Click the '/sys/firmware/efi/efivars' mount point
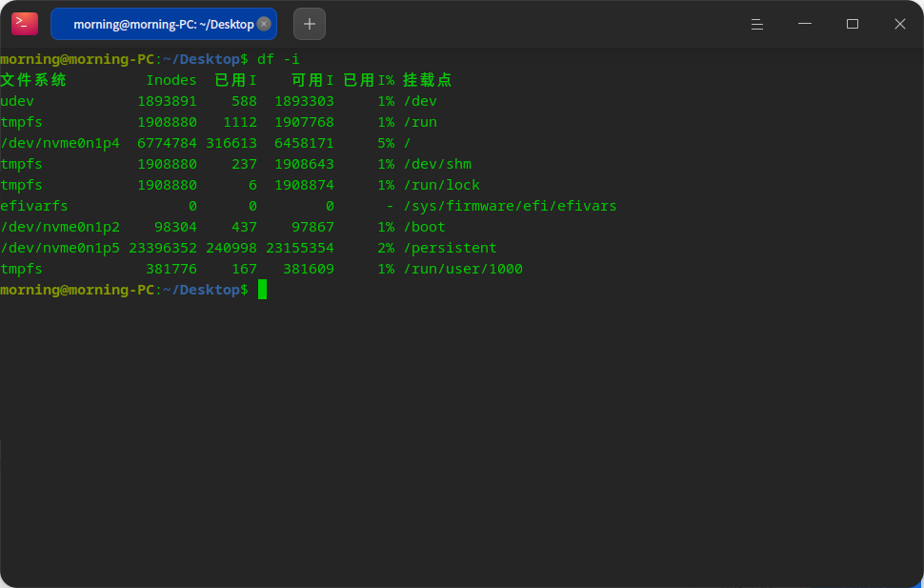This screenshot has width=924, height=588. 511,207
